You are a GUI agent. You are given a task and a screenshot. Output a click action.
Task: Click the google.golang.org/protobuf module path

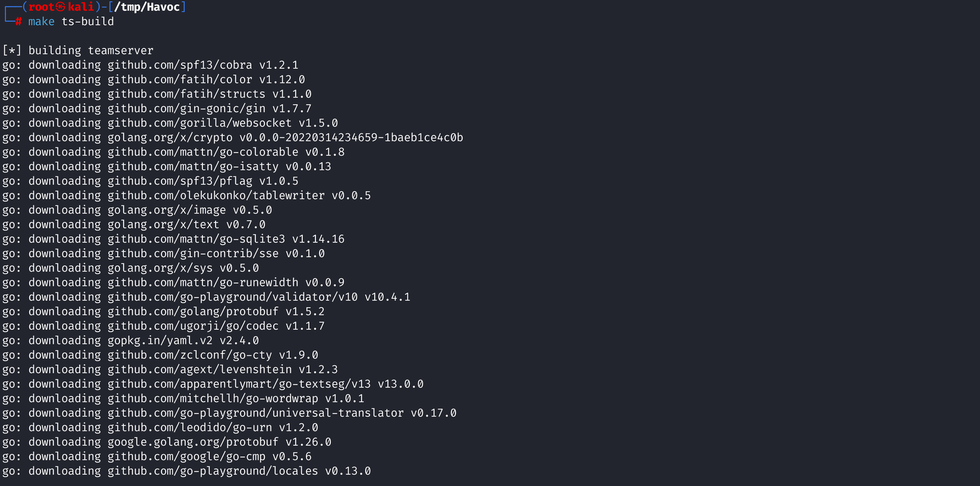[192, 442]
